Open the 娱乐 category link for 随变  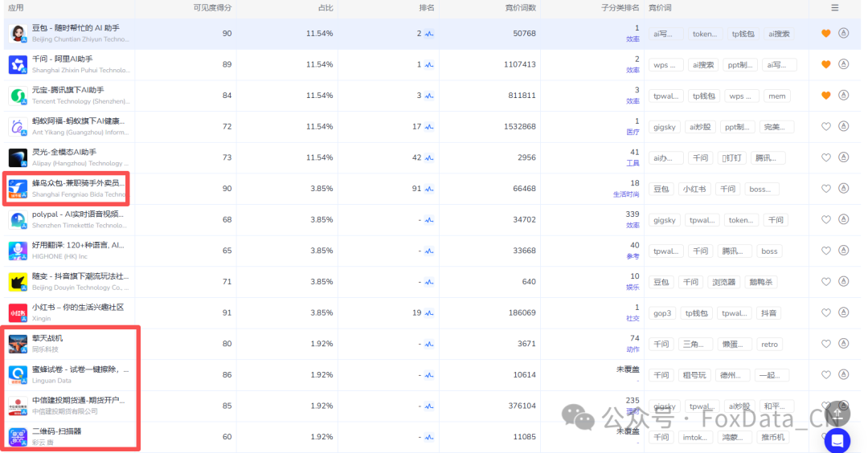[x=633, y=287]
